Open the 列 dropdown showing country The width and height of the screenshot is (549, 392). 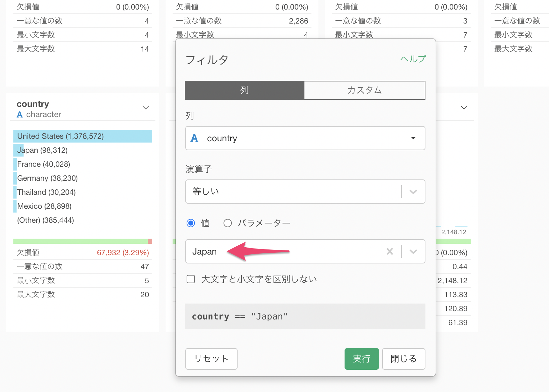pyautogui.click(x=305, y=138)
